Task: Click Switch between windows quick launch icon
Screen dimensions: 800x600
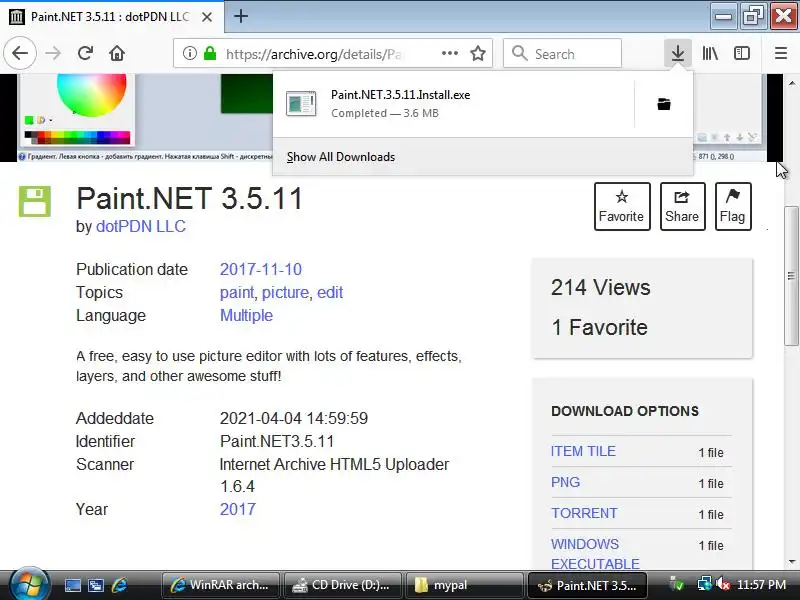Action: point(96,585)
